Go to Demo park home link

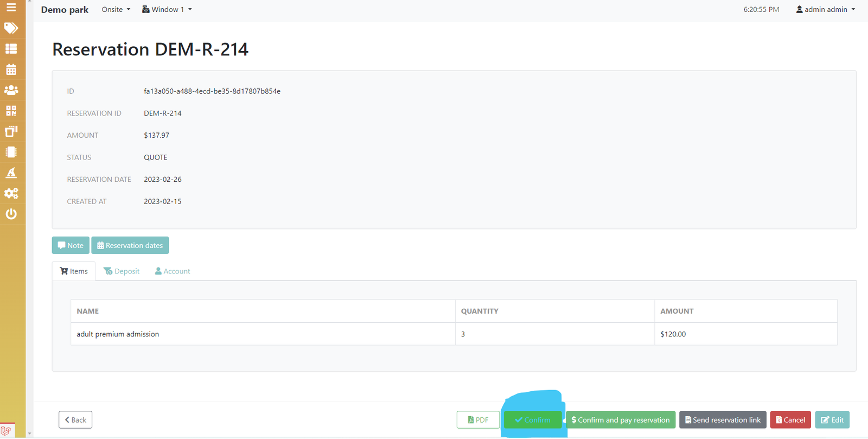(x=65, y=10)
